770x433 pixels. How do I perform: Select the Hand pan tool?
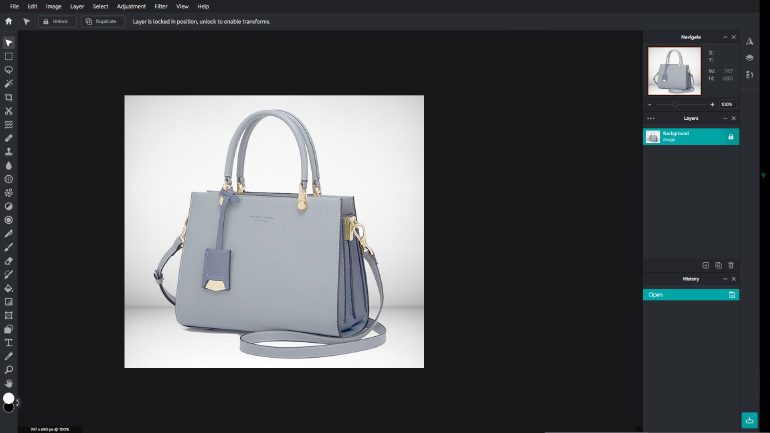click(x=9, y=383)
